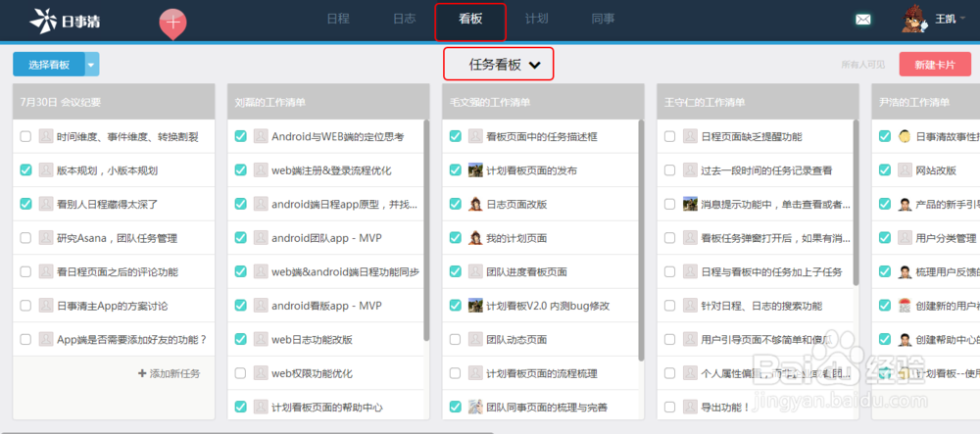Click the 选择看板 button
Viewport: 980px width, 434px height.
49,65
